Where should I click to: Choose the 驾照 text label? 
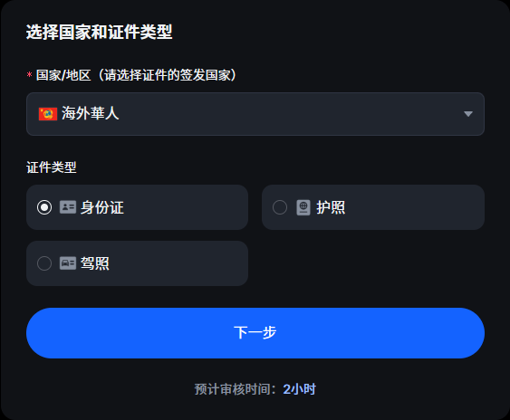point(95,263)
